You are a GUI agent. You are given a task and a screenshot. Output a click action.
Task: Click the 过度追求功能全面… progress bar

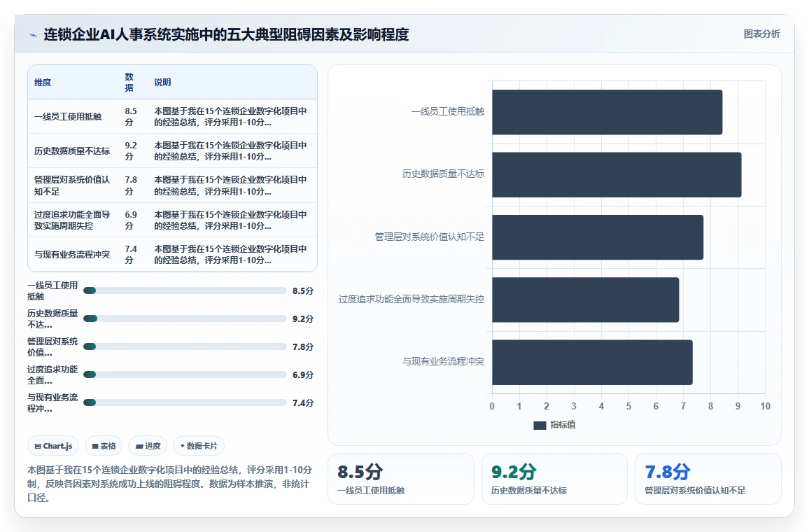(185, 374)
